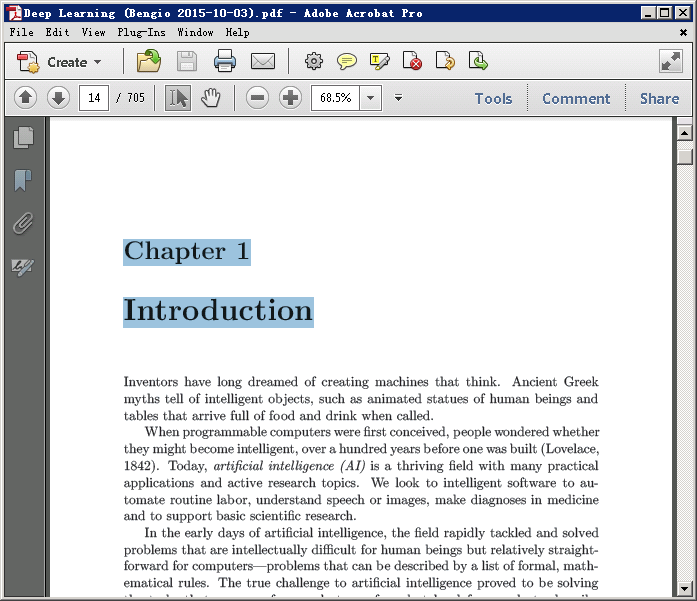
Task: Add a sticky note comment
Action: coord(347,61)
